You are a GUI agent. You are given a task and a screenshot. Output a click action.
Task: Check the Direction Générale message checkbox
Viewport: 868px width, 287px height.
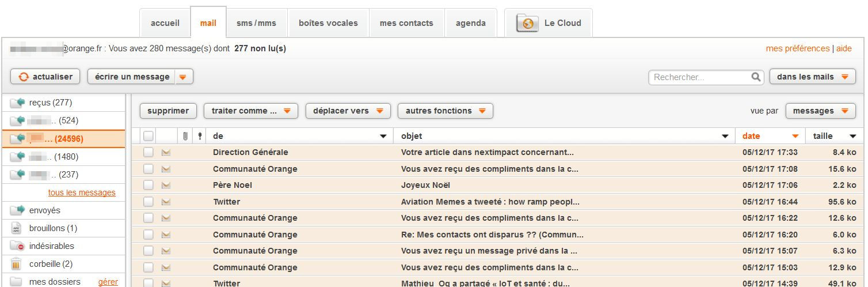tap(149, 152)
